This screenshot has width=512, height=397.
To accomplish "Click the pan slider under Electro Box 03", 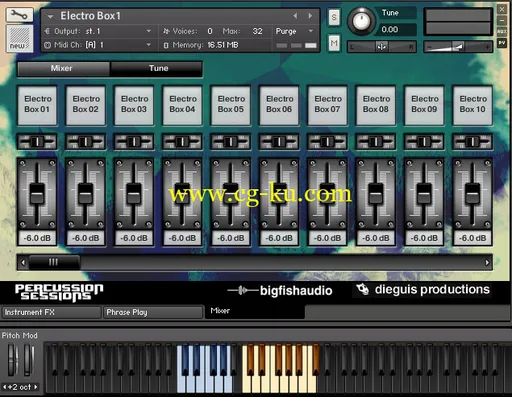I will pos(134,142).
